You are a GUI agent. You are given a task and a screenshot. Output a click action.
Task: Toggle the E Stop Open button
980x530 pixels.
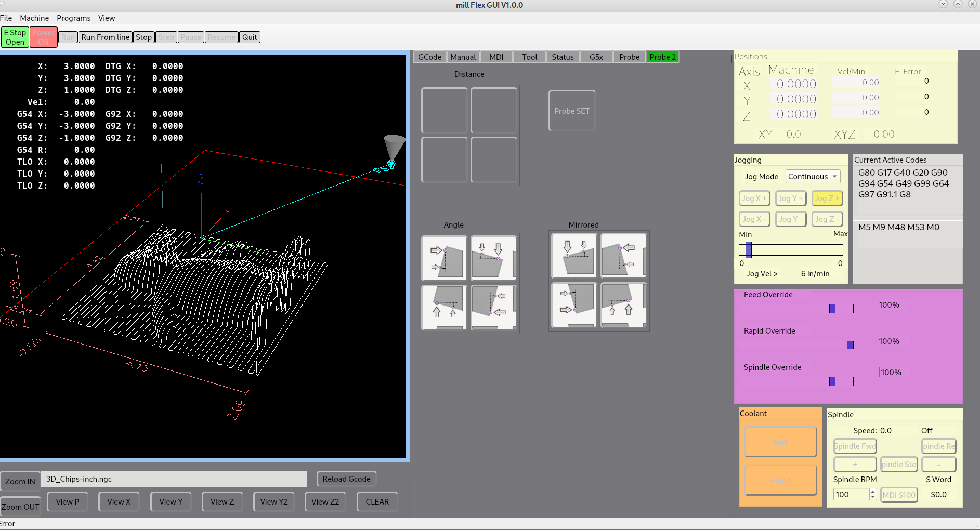15,37
